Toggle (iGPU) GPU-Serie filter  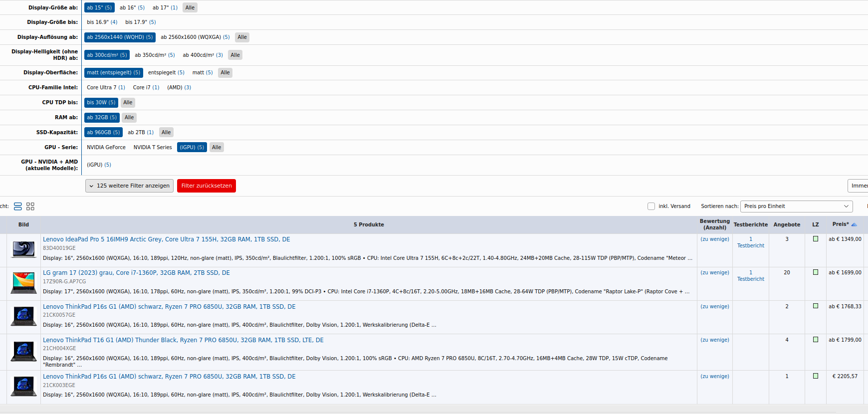[192, 147]
